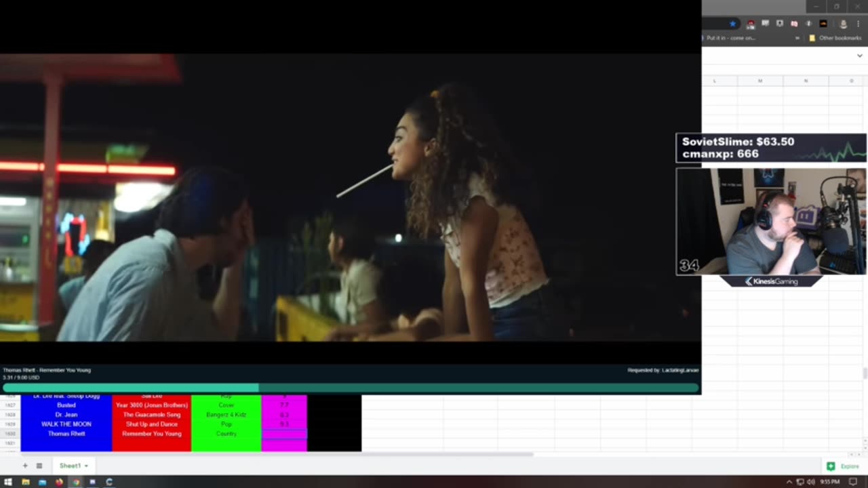Collapse the Sheets header with the down chevron
Image resolution: width=868 pixels, height=488 pixels.
pyautogui.click(x=860, y=56)
